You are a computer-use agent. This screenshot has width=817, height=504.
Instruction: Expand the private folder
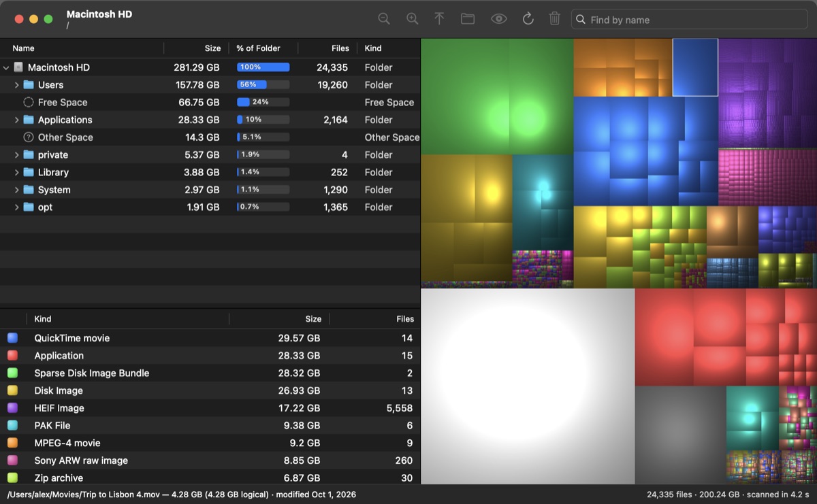[x=17, y=155]
